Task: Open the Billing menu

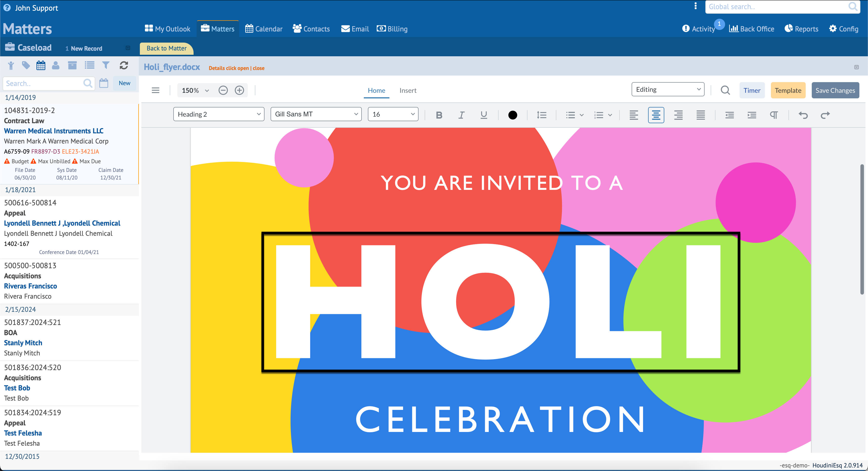Action: (392, 29)
